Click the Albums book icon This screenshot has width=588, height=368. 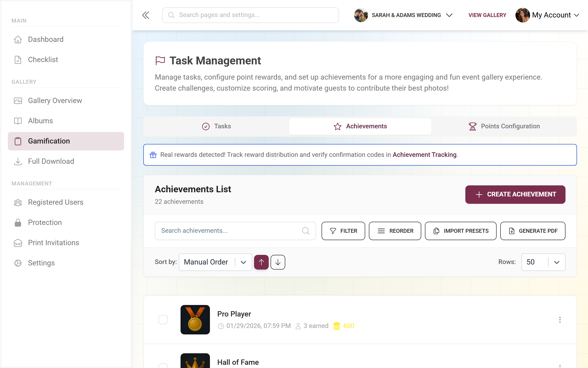click(x=18, y=121)
